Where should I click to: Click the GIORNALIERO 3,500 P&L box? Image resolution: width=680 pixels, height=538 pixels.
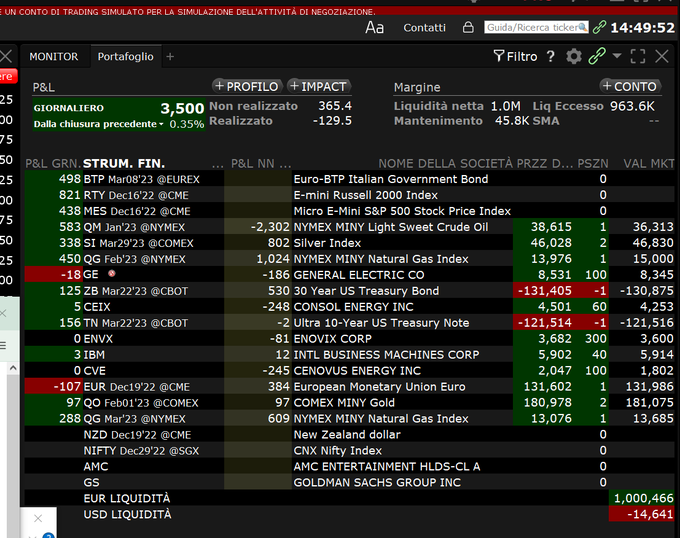click(x=119, y=115)
